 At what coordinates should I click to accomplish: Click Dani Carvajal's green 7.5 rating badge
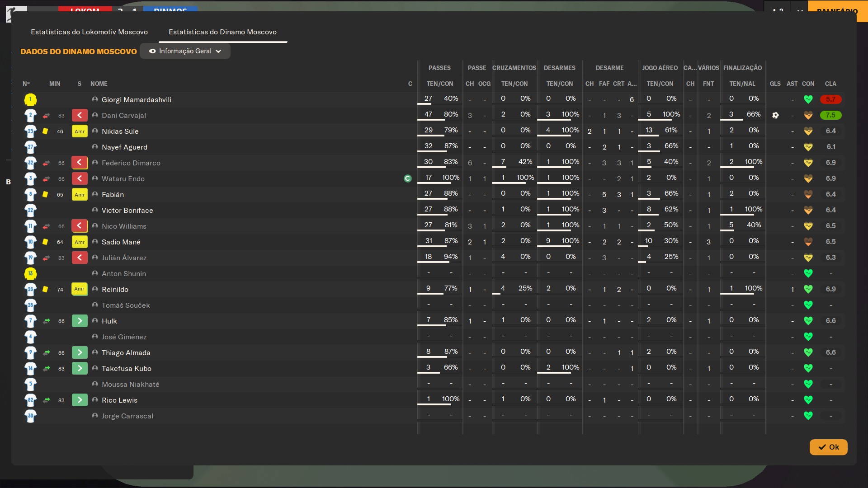[830, 115]
